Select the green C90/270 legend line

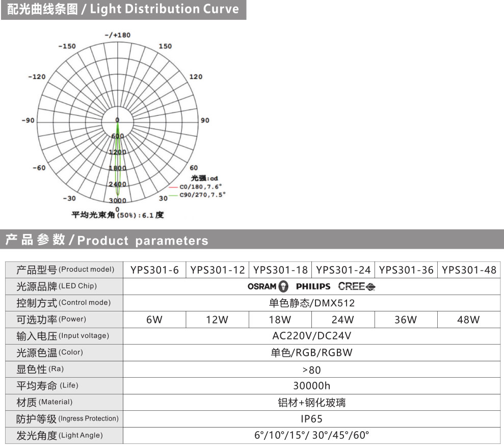tap(173, 195)
